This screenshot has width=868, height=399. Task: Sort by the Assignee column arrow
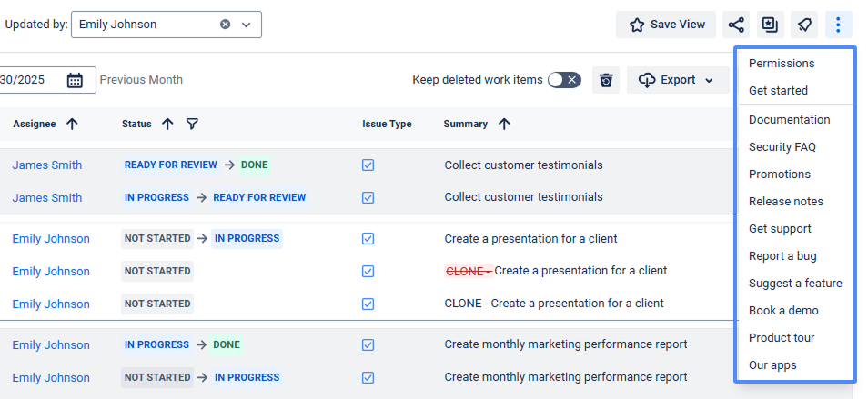pos(72,124)
